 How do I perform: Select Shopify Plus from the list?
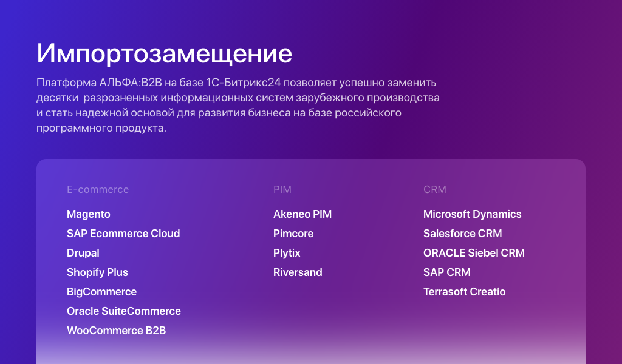click(97, 272)
